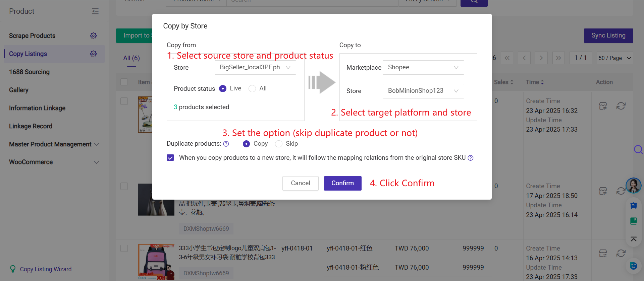Open customer support avatar
Viewport: 644px width, 281px height.
pos(634,186)
